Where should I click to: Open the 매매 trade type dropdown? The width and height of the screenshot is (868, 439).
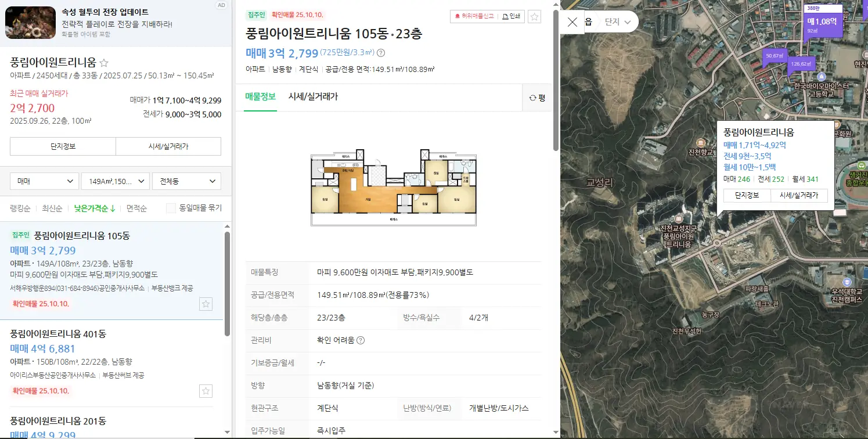point(45,181)
